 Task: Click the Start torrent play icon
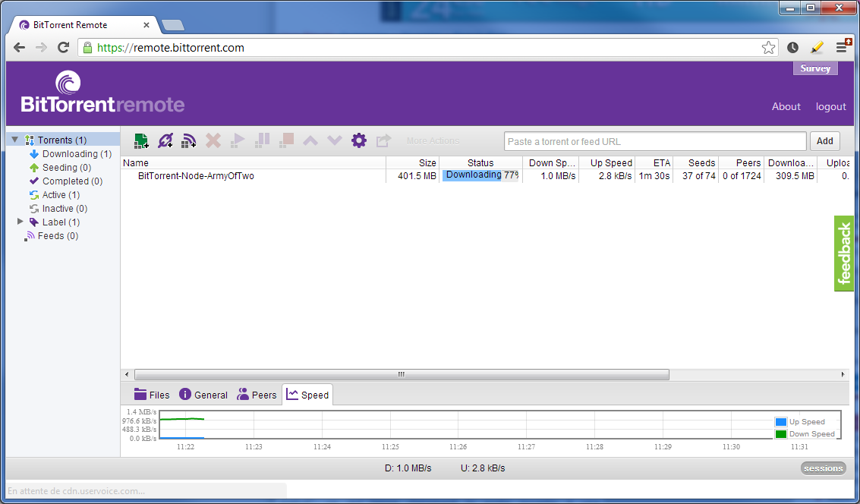click(x=238, y=140)
